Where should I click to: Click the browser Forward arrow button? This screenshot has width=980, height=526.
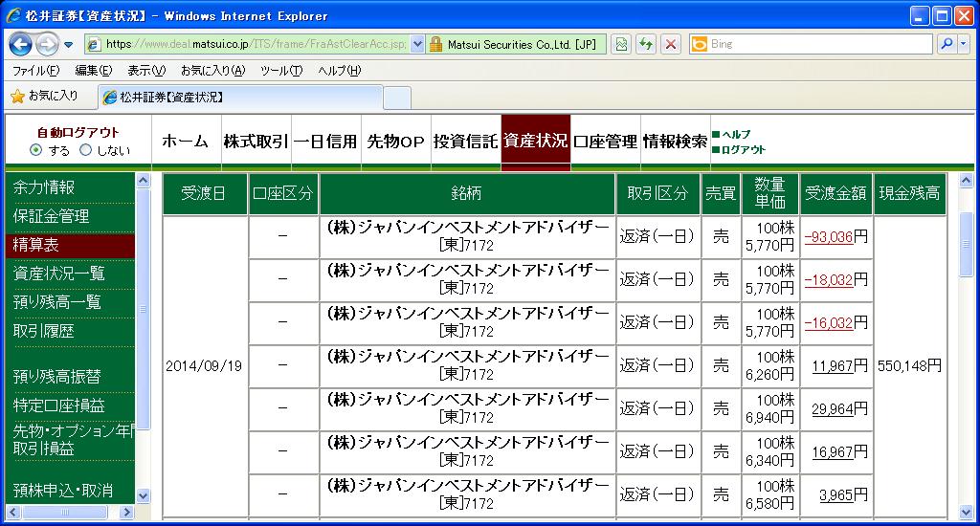(x=48, y=44)
